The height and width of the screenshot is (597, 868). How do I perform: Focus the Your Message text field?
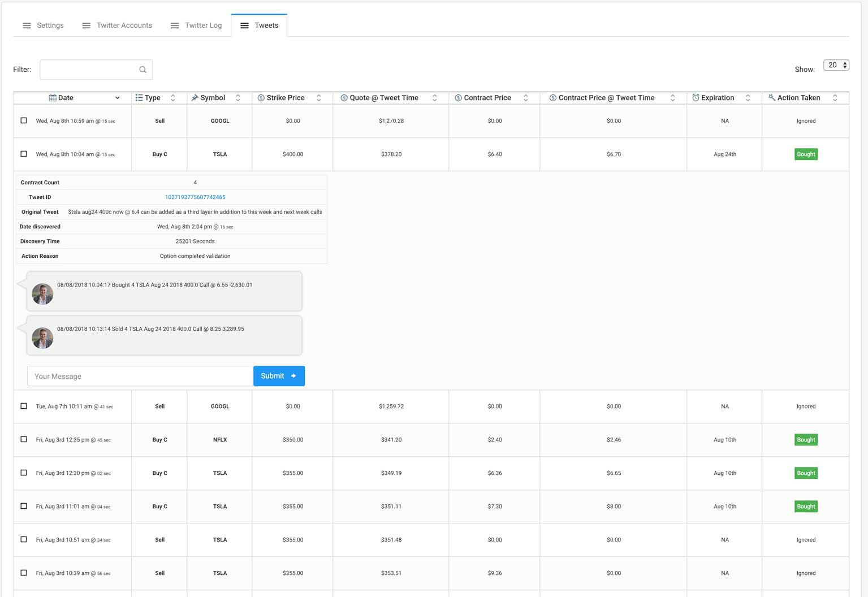[140, 376]
